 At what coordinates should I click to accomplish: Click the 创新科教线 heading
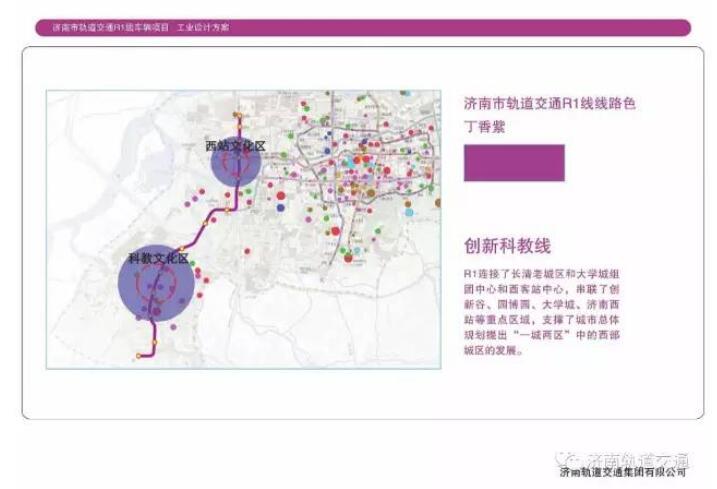[x=507, y=246]
